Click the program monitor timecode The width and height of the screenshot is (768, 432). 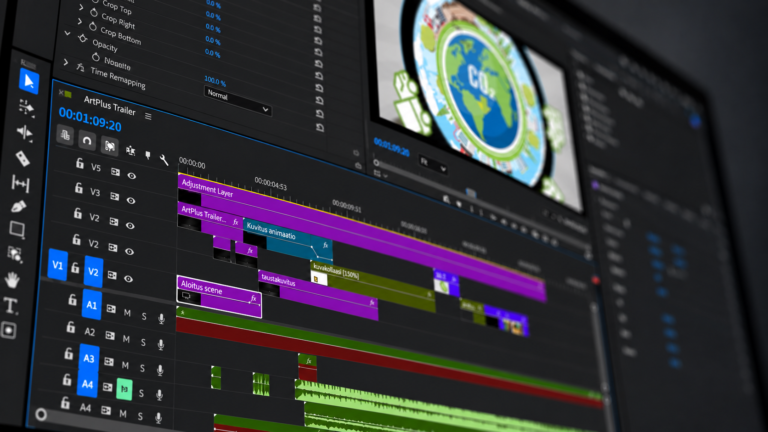[391, 147]
